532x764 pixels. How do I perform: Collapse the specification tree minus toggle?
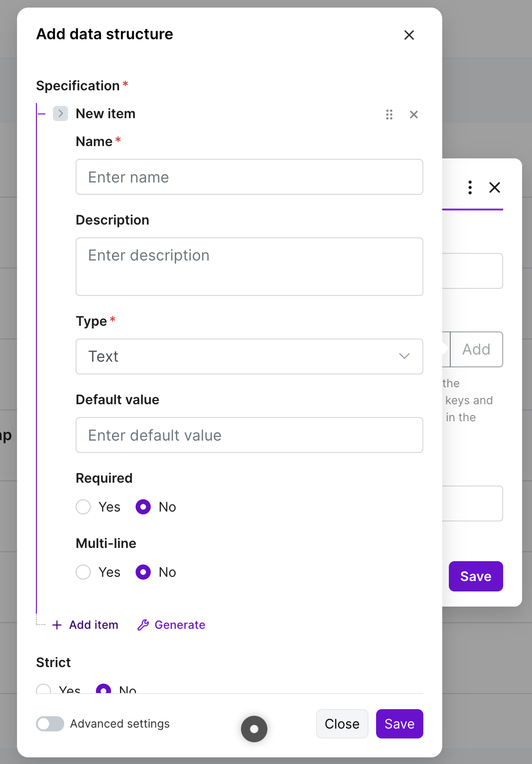click(x=42, y=113)
